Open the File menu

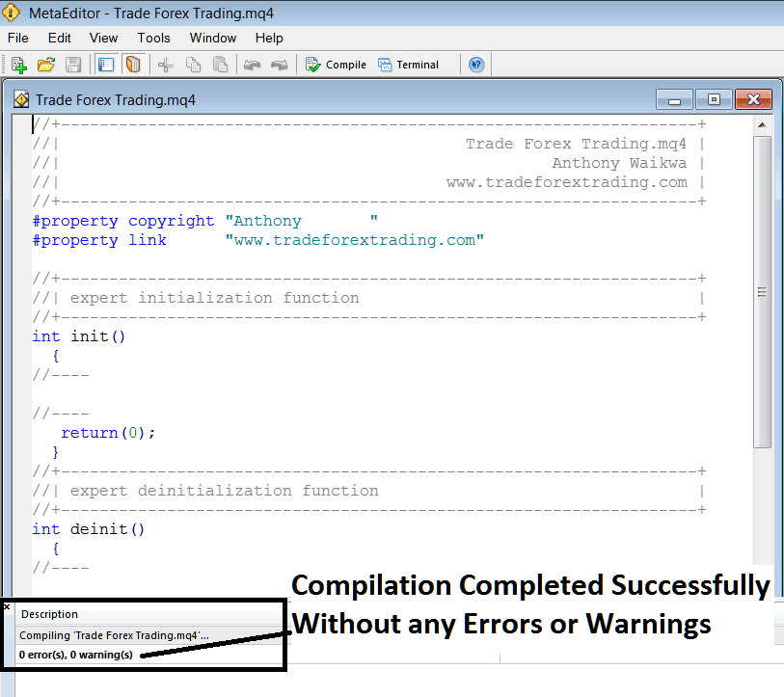pos(17,38)
